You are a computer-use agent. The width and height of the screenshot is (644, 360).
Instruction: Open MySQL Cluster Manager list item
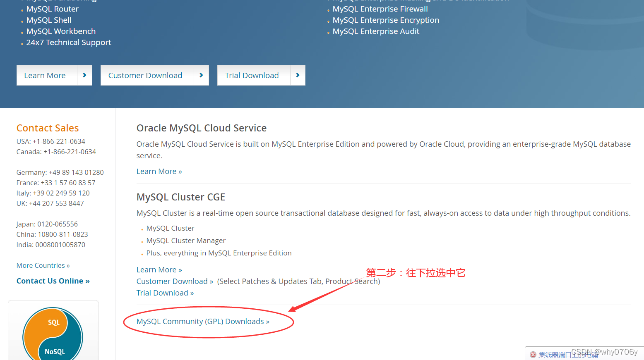pos(186,241)
